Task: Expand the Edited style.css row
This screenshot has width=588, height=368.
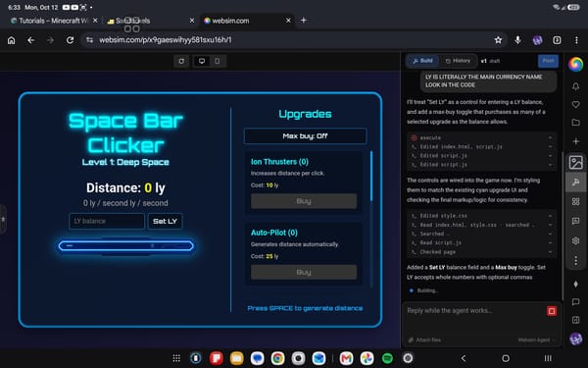Action: coord(481,216)
